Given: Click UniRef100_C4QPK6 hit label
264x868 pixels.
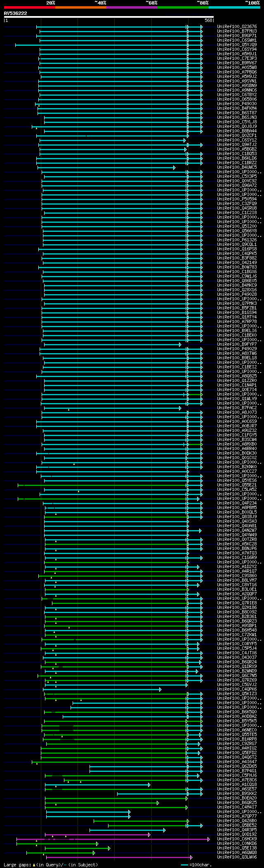Looking at the screenshot, I should point(237,689).
